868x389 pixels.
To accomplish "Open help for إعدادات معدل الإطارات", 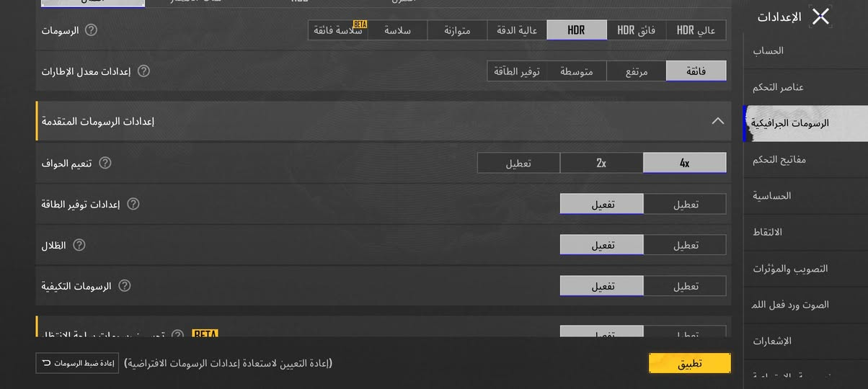I will [x=143, y=71].
